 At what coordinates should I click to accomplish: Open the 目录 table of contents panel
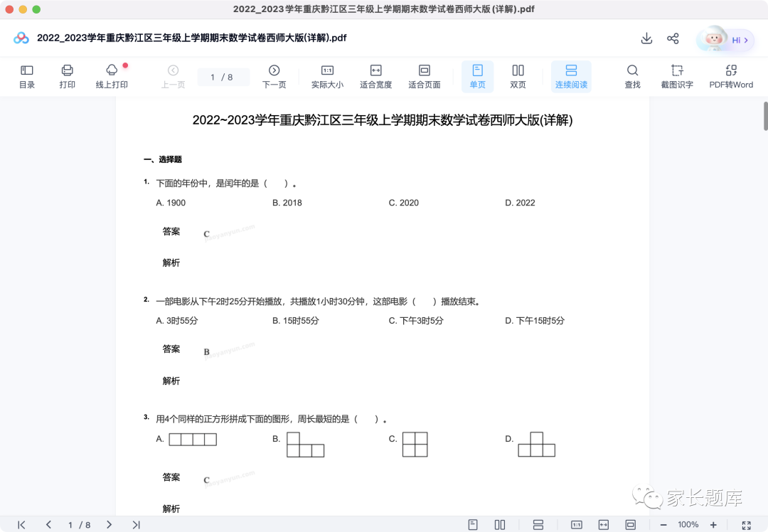click(27, 77)
